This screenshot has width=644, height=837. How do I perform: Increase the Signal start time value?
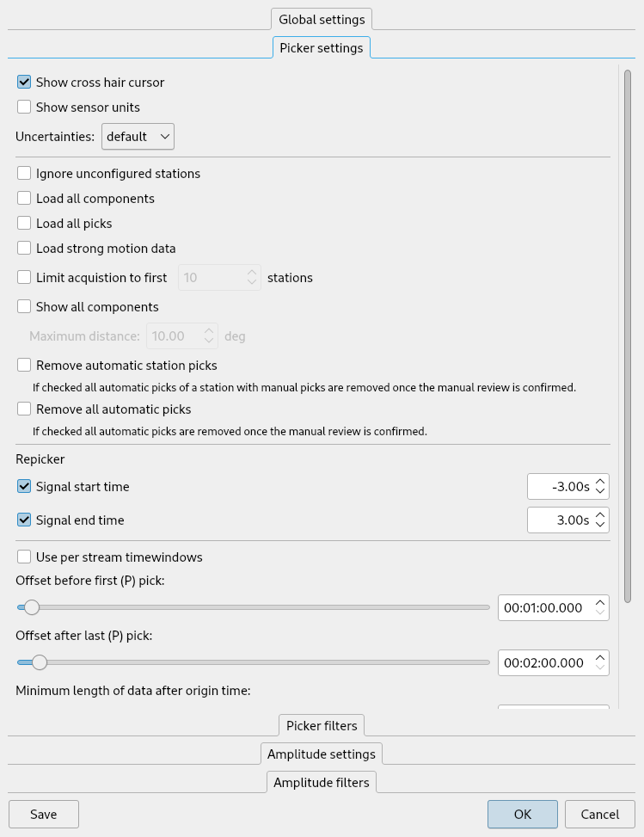tap(600, 482)
